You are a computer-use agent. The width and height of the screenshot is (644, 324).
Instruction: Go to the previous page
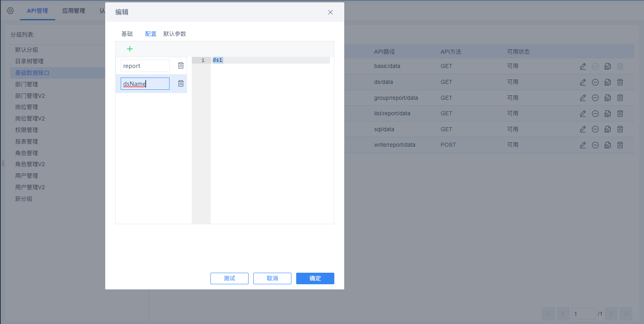[x=563, y=314]
